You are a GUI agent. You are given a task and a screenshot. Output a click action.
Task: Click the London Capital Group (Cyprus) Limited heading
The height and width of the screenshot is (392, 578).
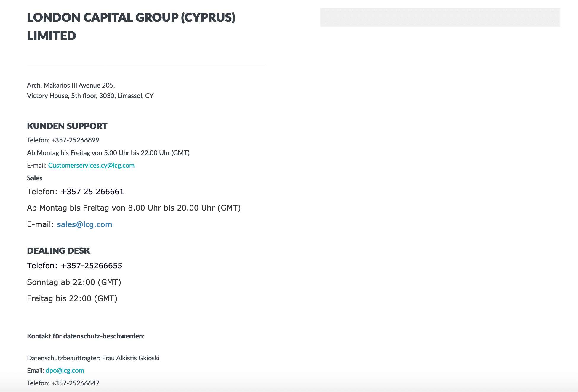(131, 26)
